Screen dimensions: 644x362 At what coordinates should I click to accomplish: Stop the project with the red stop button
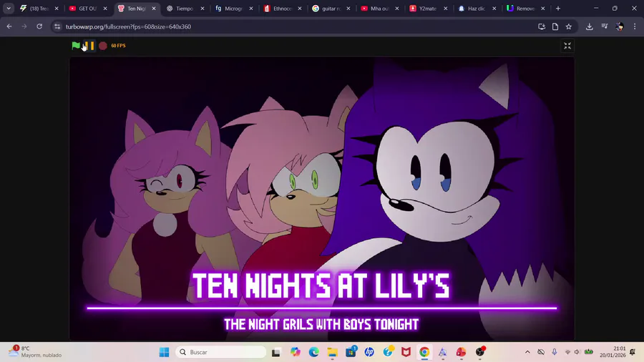(102, 46)
